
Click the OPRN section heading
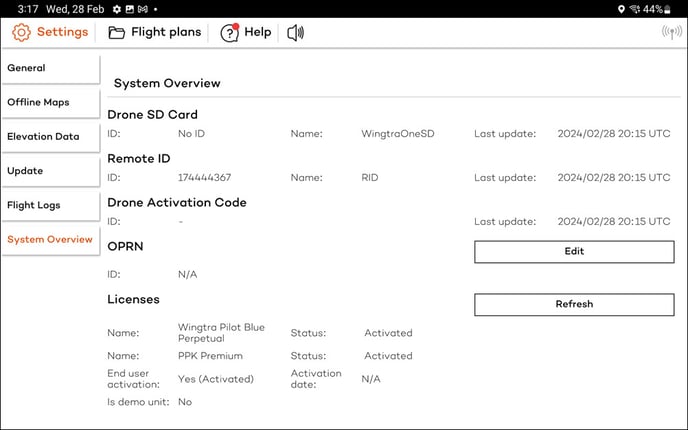[x=125, y=246]
